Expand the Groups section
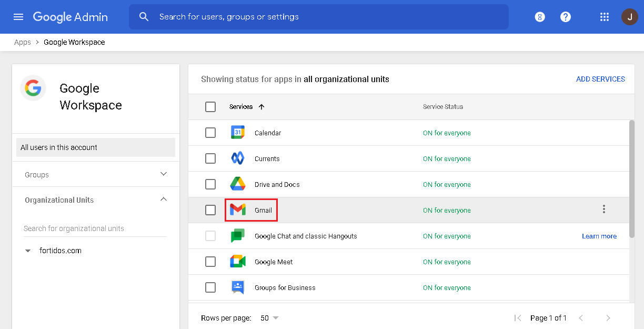Viewport: 644px width, 329px height. 163,174
